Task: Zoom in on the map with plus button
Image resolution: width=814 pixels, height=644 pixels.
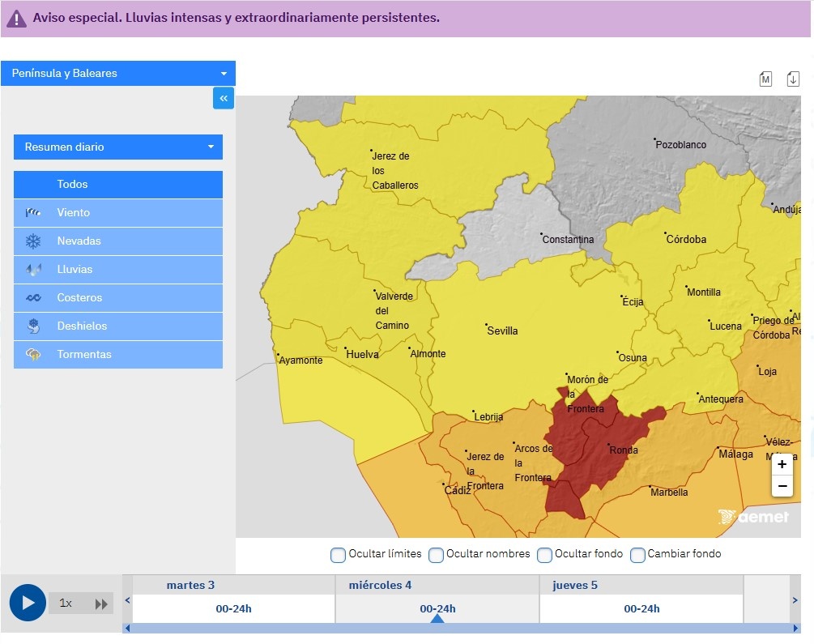Action: tap(782, 465)
